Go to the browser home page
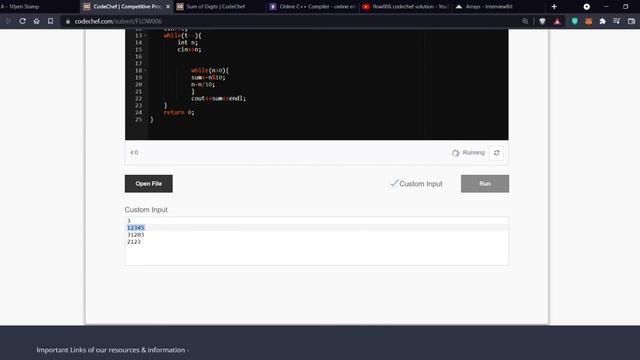 36,21
